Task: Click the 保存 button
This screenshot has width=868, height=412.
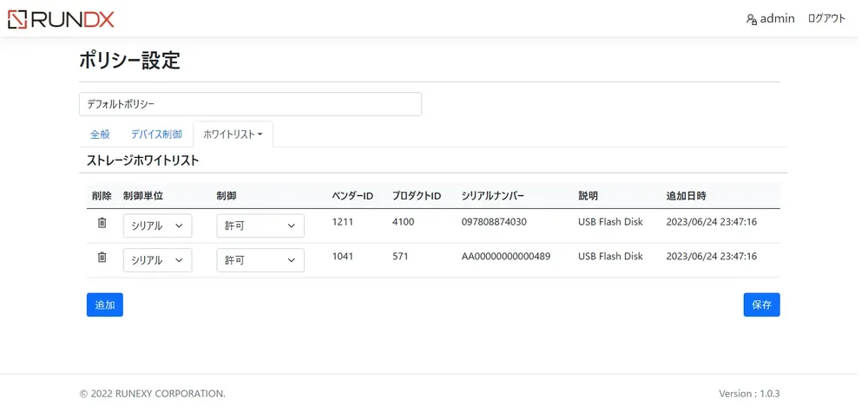Action: pos(761,305)
